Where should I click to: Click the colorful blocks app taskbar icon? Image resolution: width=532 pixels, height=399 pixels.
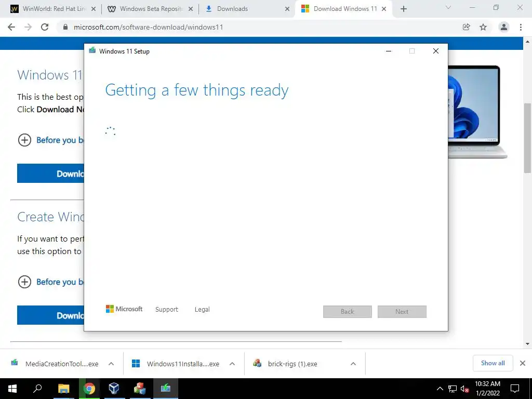coord(139,389)
